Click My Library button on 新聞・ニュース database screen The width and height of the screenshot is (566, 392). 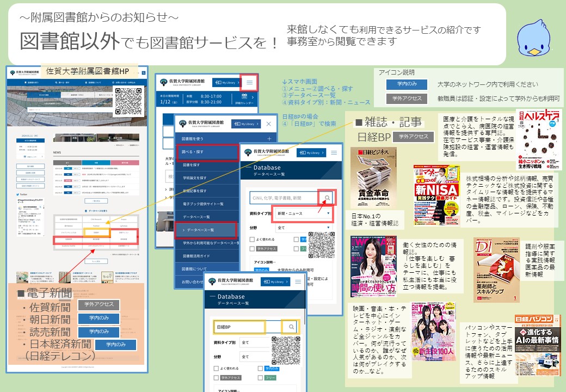(x=311, y=152)
